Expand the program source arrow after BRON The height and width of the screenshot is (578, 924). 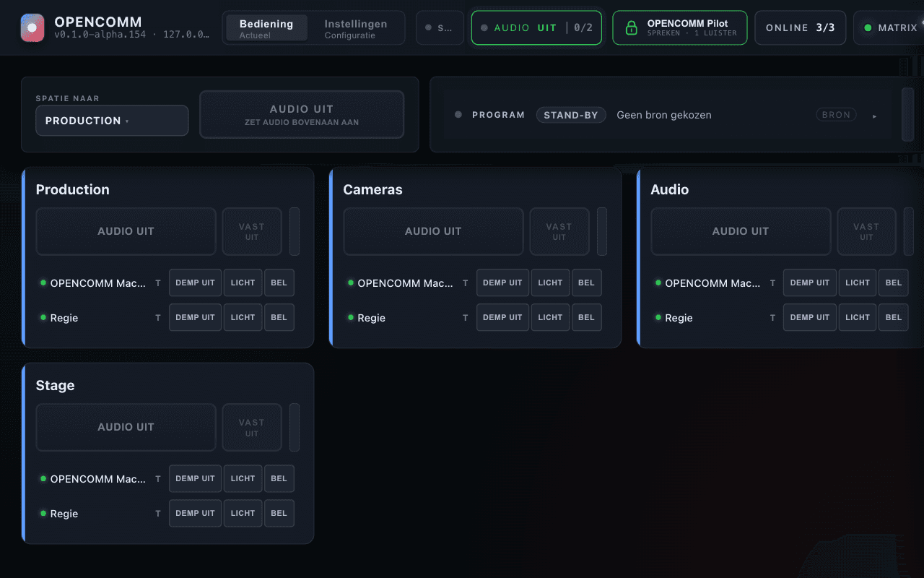[875, 116]
